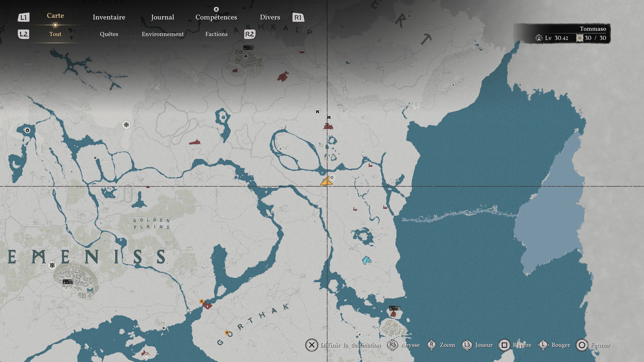The height and width of the screenshot is (362, 644).
Task: Open the Carte tab
Action: (x=55, y=15)
